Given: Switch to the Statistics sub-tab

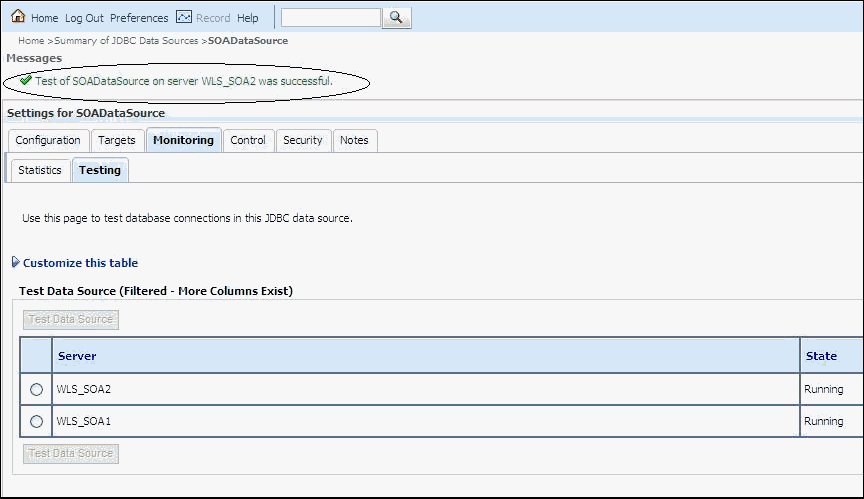Looking at the screenshot, I should tap(40, 170).
